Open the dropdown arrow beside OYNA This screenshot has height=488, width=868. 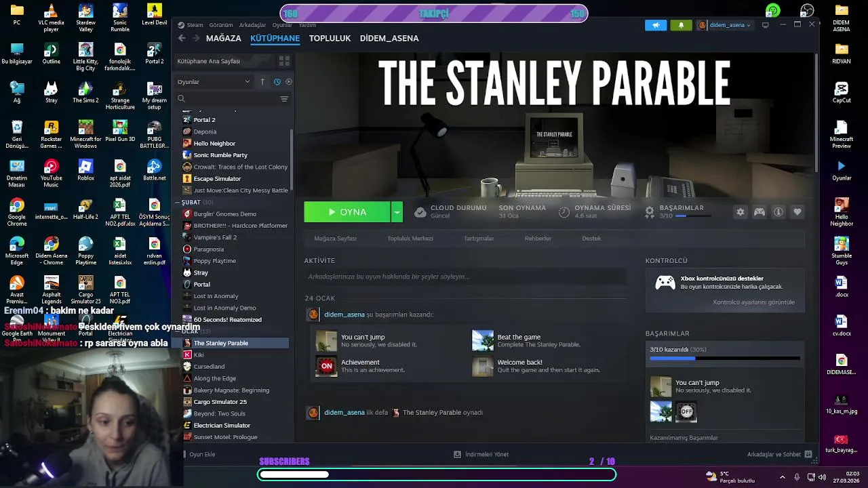[397, 212]
